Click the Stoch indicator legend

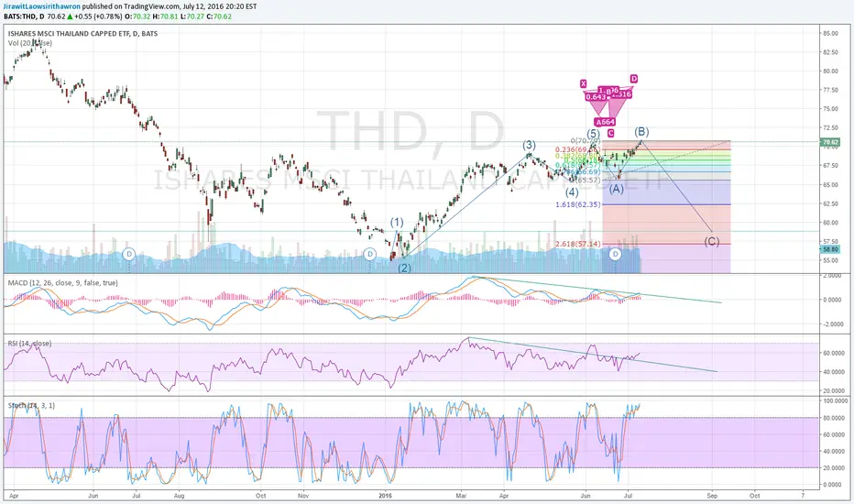(x=31, y=405)
